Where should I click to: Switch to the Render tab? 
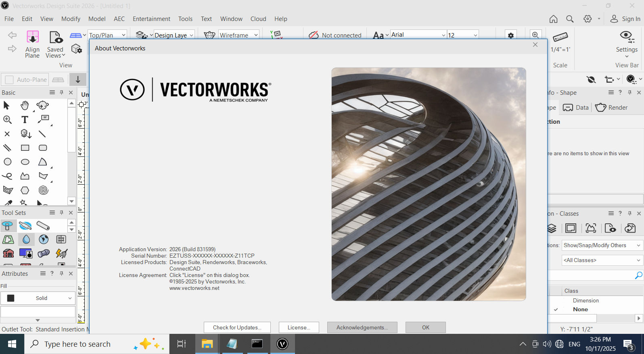point(611,108)
